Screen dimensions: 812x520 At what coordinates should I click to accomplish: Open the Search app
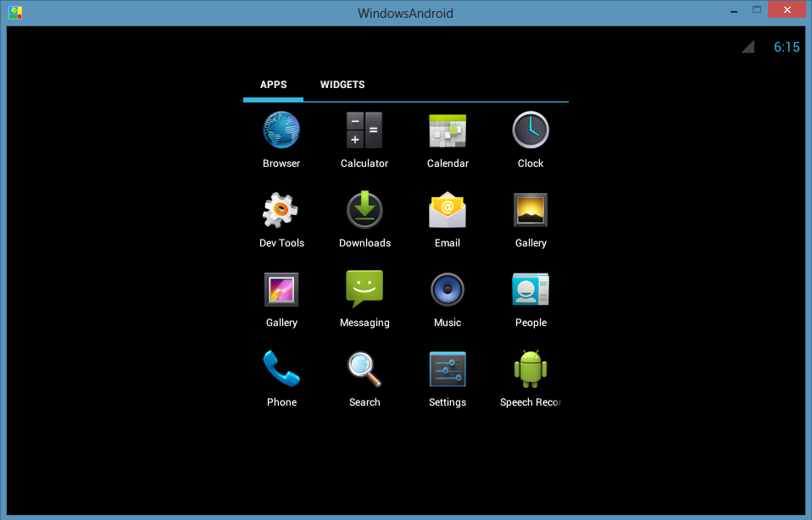(x=364, y=369)
